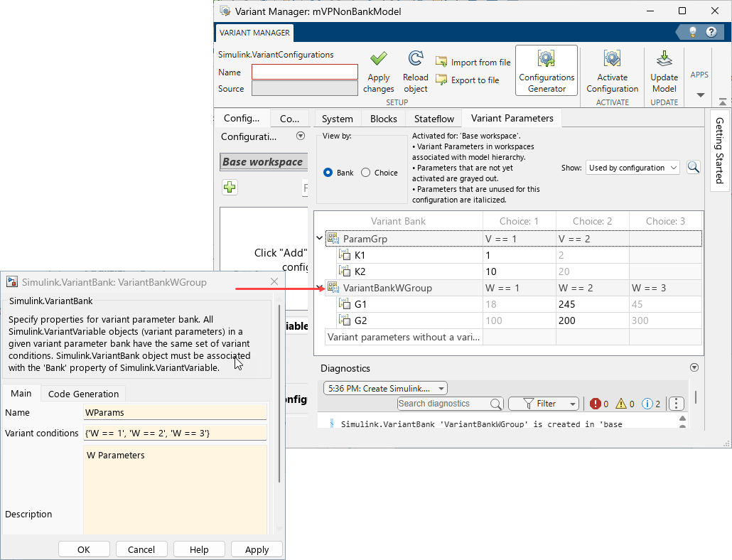Click Config... tab in left panel

tap(242, 118)
